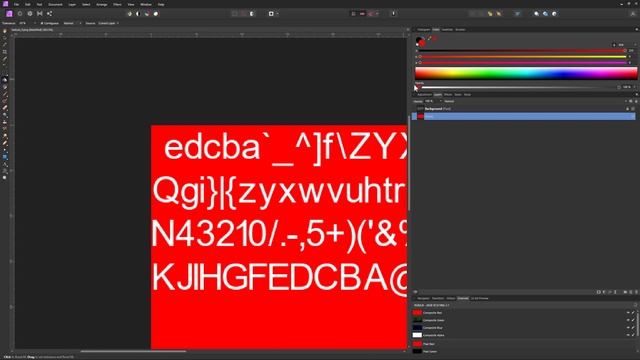Open the account icon at the toolbar's far right
The height and width of the screenshot is (360, 640).
(x=633, y=13)
